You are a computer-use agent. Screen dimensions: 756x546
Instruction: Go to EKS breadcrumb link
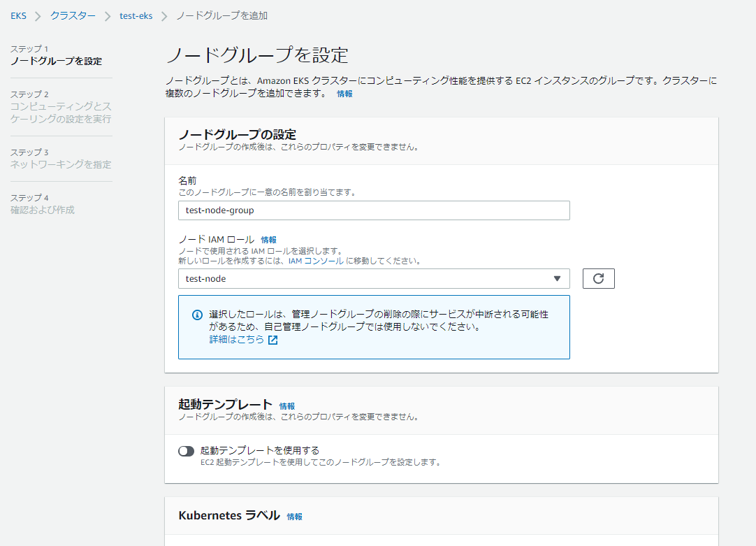click(18, 15)
